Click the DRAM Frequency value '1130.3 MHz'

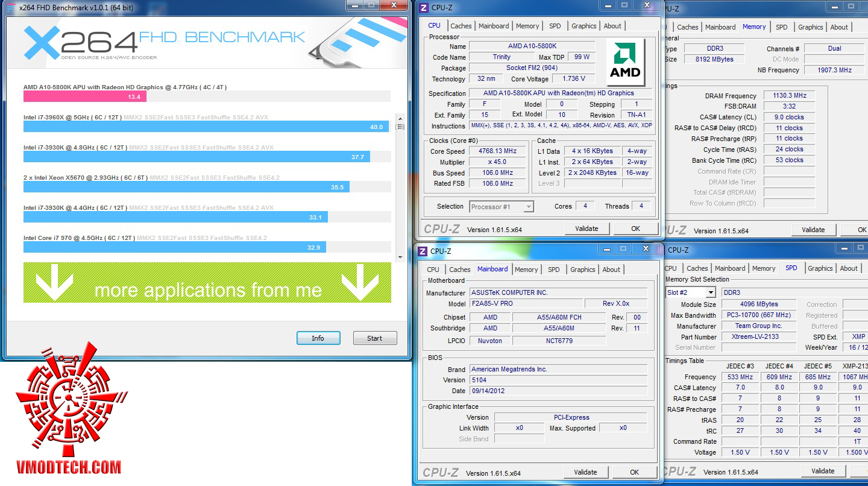789,96
